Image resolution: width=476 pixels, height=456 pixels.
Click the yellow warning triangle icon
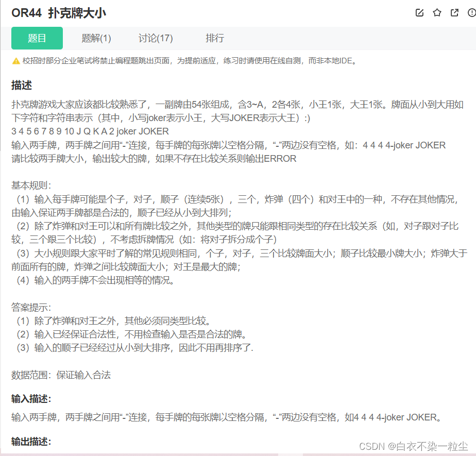14,60
